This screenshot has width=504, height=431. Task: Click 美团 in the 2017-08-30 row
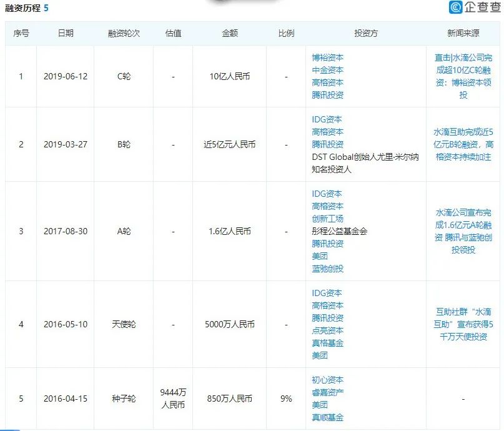(320, 256)
